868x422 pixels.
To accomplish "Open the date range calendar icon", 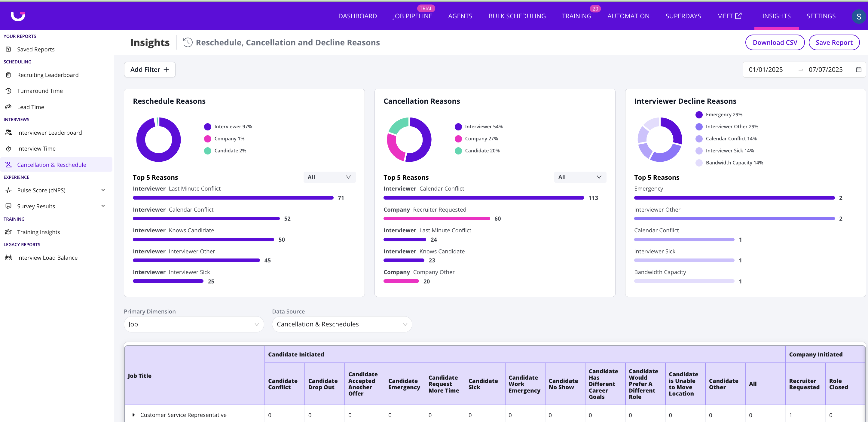I will point(858,70).
